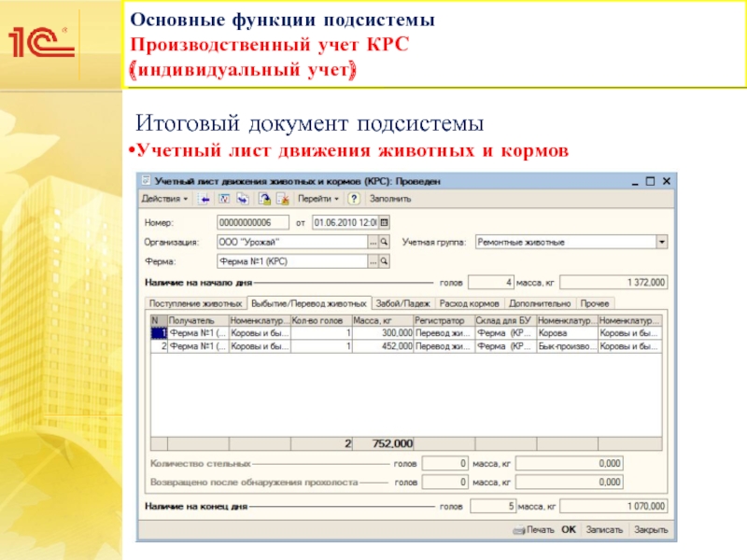Confirm with the OK button
Viewport: 747px width, 560px height.
[569, 529]
